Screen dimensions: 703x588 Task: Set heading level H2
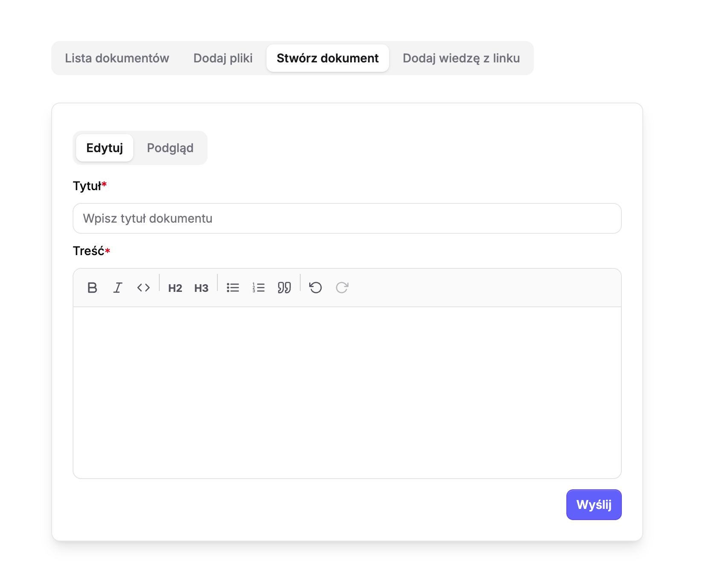coord(175,288)
